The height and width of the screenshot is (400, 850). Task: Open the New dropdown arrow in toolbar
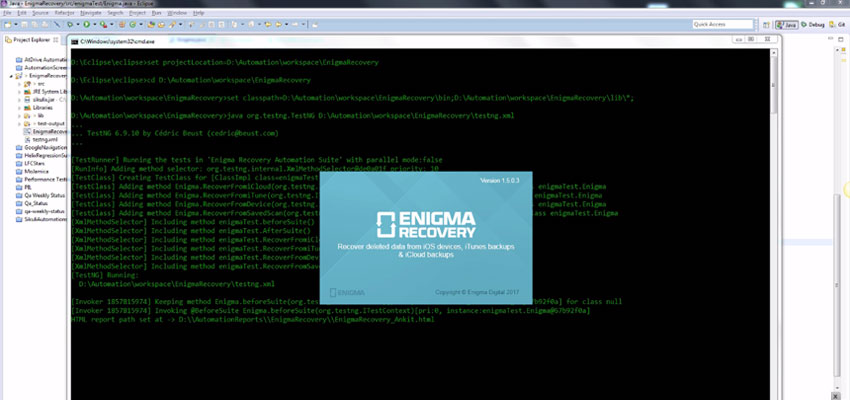pos(16,24)
